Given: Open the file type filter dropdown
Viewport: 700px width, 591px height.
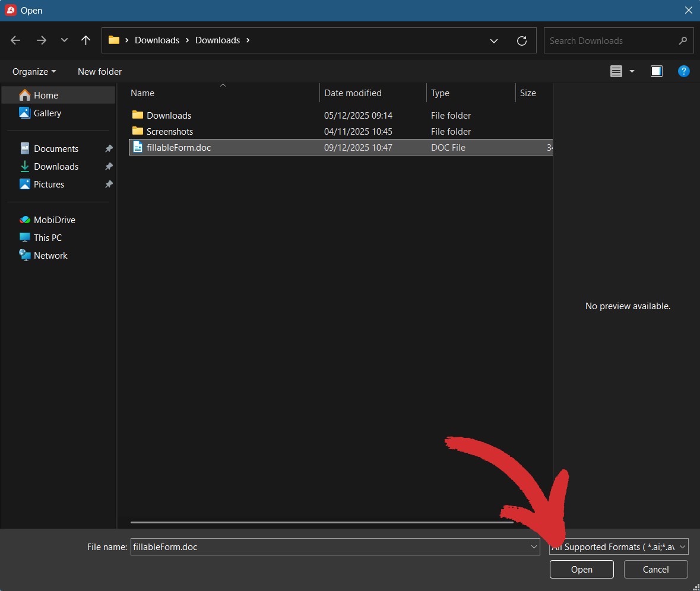Looking at the screenshot, I should 682,546.
